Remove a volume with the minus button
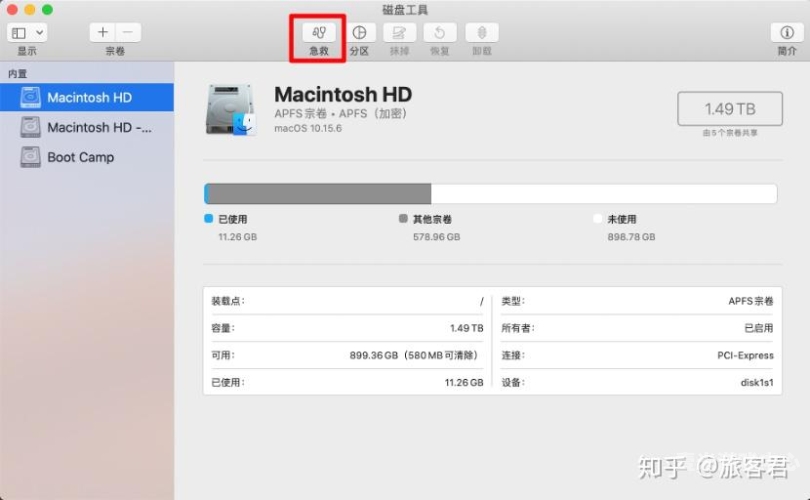This screenshot has width=810, height=500. 128,32
